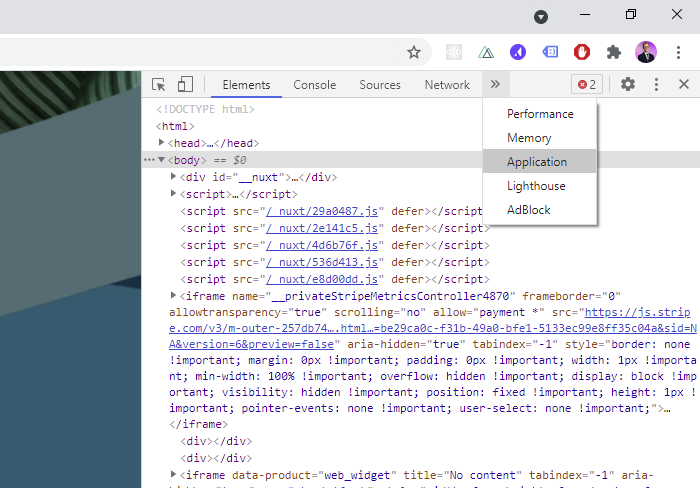Image resolution: width=700 pixels, height=488 pixels.
Task: Restore down the Chrome window
Action: 631,14
